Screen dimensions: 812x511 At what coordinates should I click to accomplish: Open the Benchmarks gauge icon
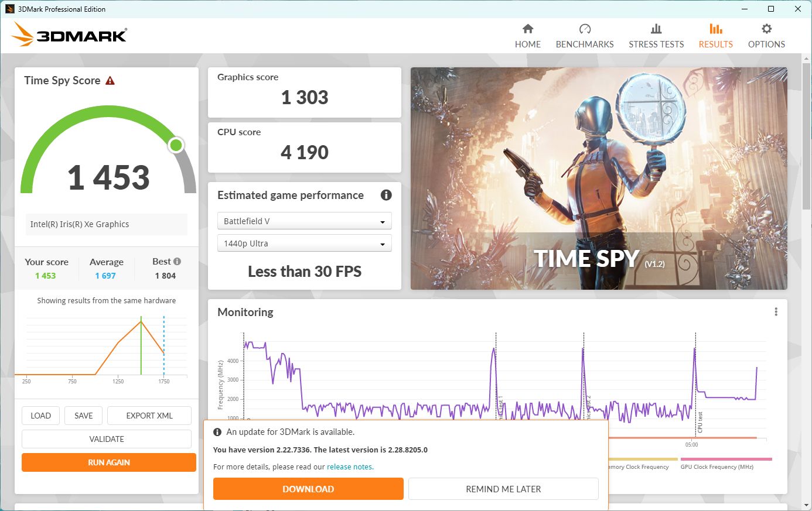point(585,29)
